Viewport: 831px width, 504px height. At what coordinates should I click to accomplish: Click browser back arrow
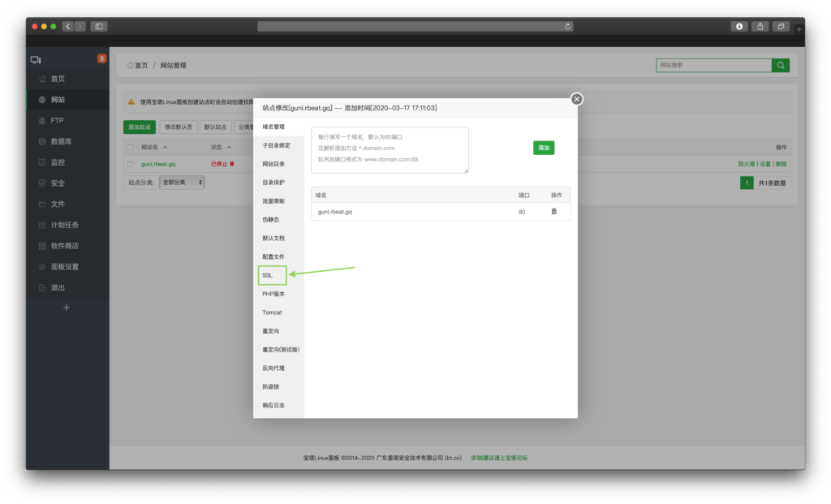pos(68,27)
